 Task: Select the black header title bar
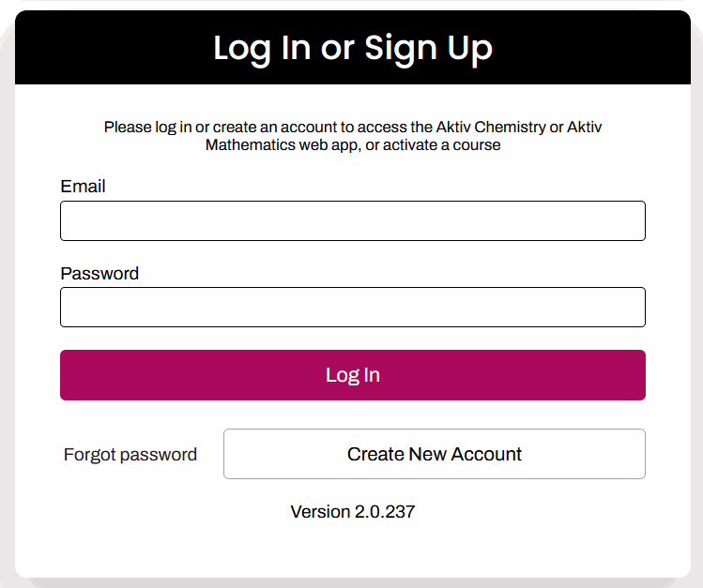(x=352, y=48)
